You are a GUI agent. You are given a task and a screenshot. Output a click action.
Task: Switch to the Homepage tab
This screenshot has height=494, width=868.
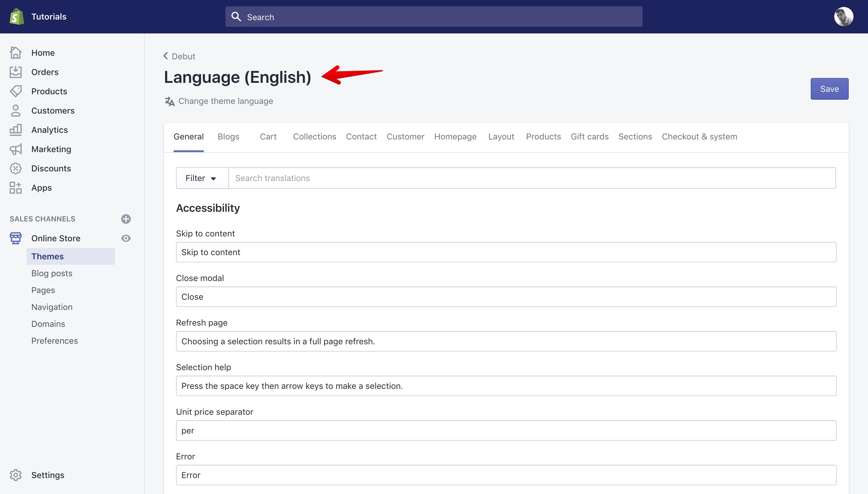tap(455, 137)
